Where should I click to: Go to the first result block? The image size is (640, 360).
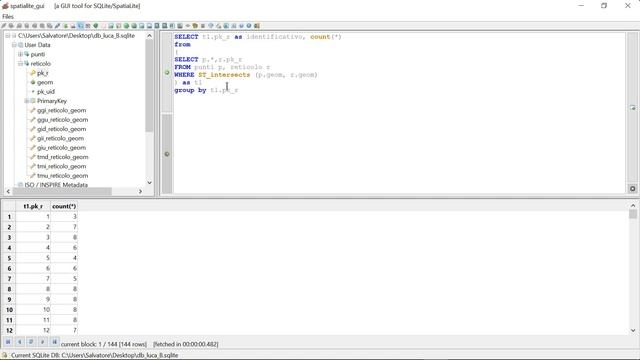pos(8,342)
